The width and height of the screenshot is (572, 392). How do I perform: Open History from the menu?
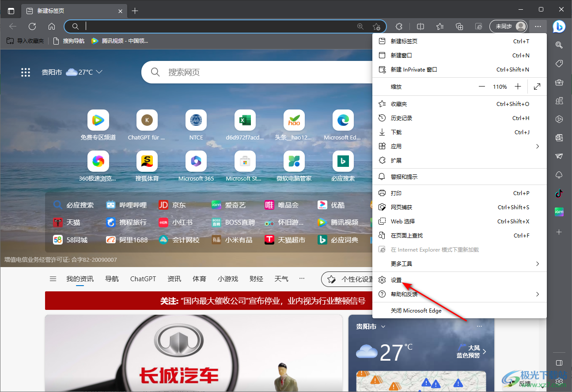(x=459, y=118)
